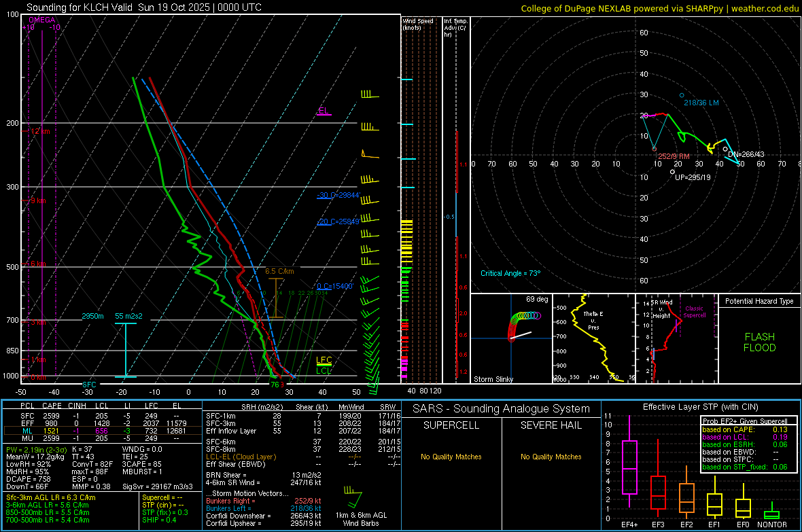Select the SFC parcel row in parcel table

(102, 416)
